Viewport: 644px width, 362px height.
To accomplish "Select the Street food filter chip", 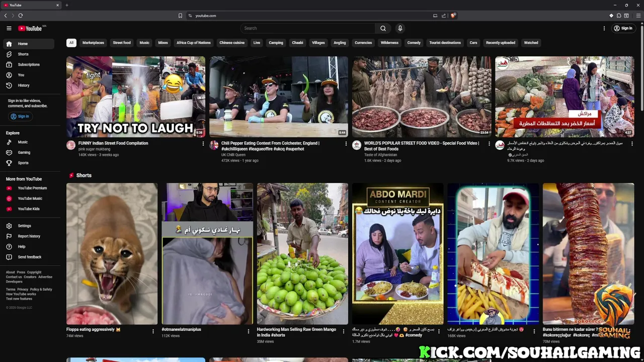I will click(x=122, y=43).
